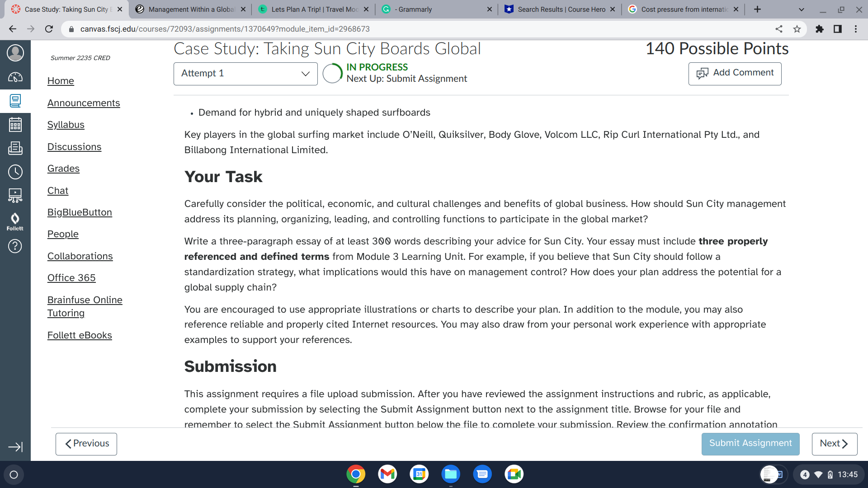This screenshot has height=488, width=868.
Task: Open the Canvas Dashboard from the sidebar
Action: point(15,77)
